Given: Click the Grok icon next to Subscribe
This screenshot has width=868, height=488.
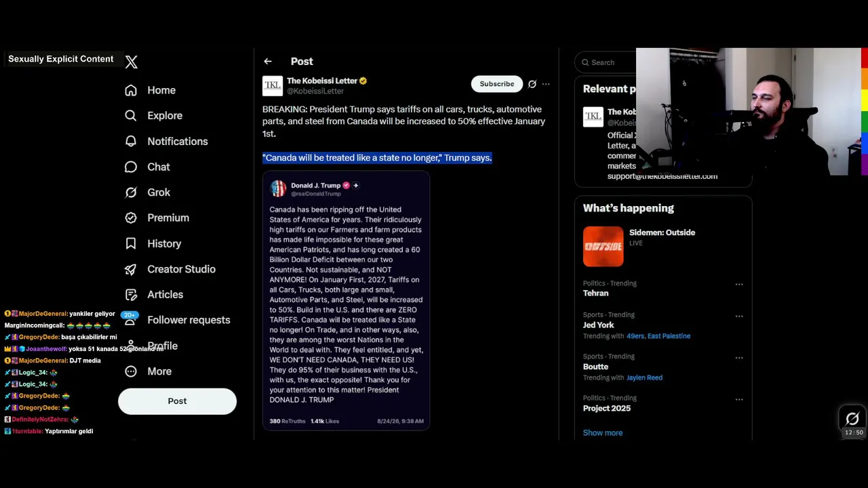Looking at the screenshot, I should tap(532, 84).
